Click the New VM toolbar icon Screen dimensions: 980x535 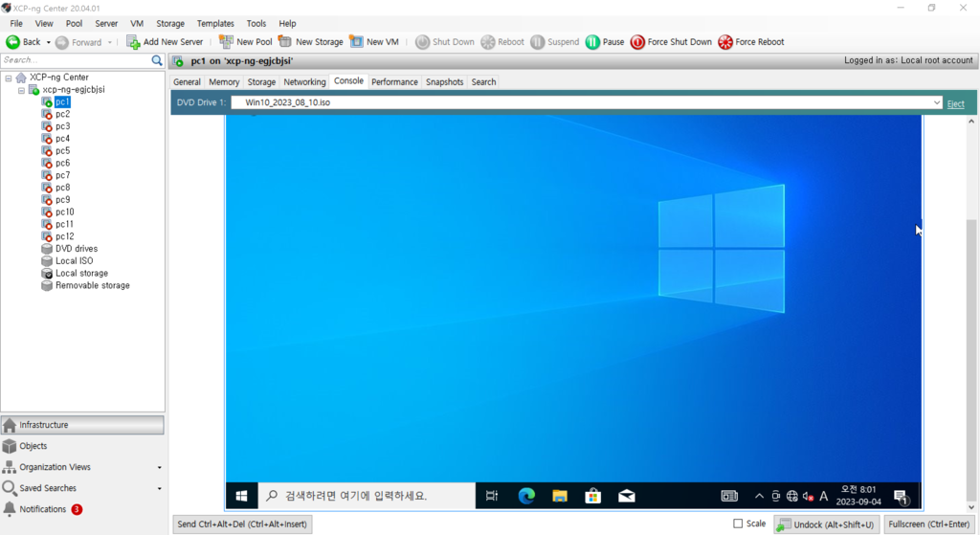[356, 42]
